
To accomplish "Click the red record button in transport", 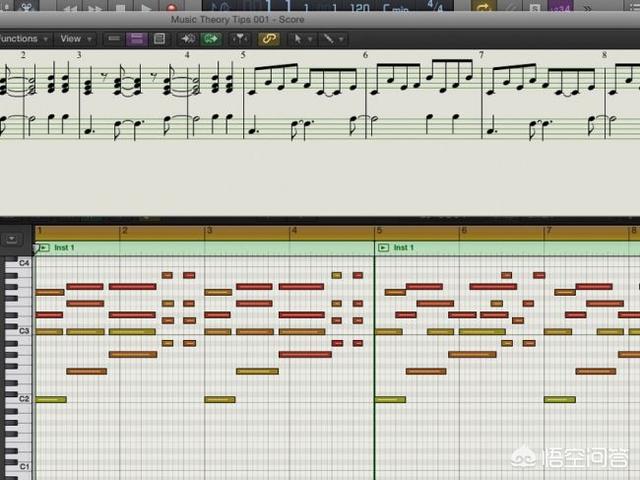I will pos(170,8).
